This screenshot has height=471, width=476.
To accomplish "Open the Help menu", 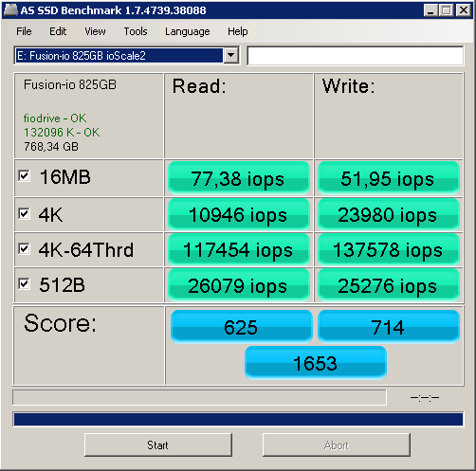I will (238, 31).
